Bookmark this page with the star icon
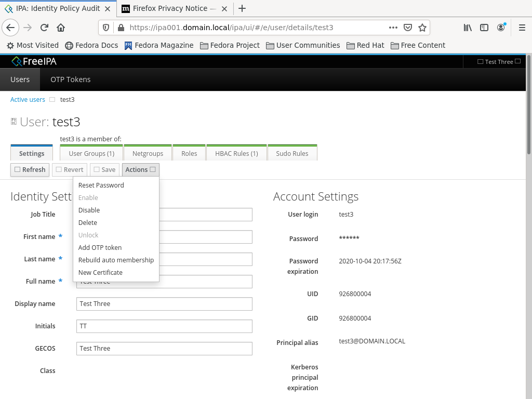This screenshot has width=532, height=399. click(422, 28)
